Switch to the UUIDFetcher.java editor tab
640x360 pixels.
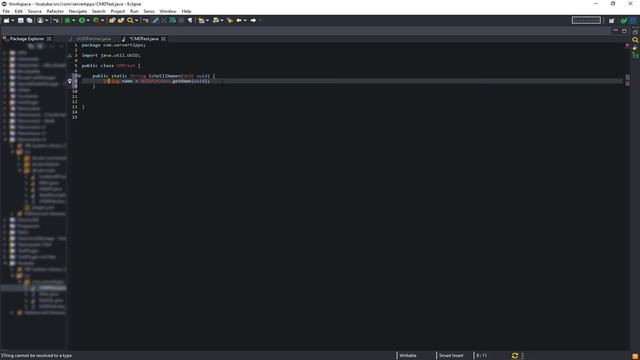93,39
